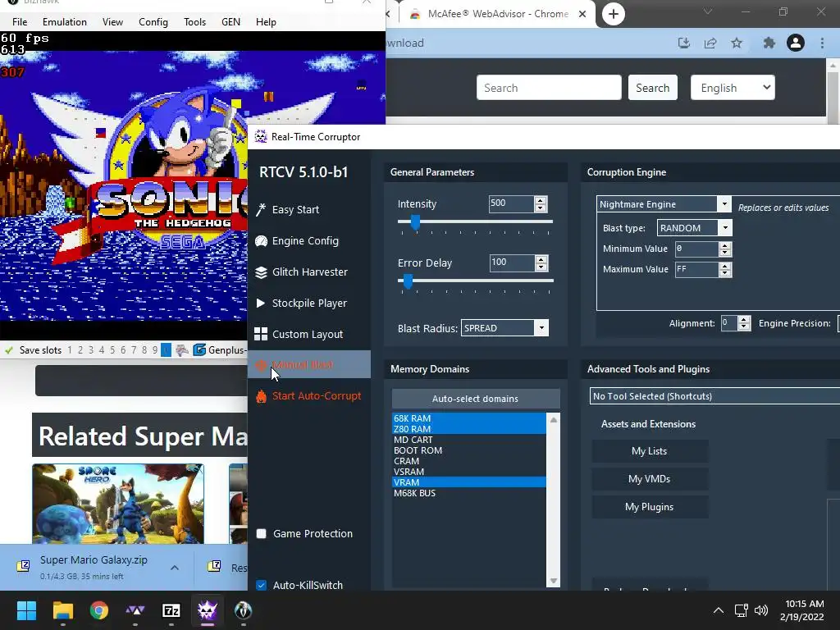This screenshot has height=630, width=840.
Task: Click the Engine Config gauge icon
Action: [261, 241]
